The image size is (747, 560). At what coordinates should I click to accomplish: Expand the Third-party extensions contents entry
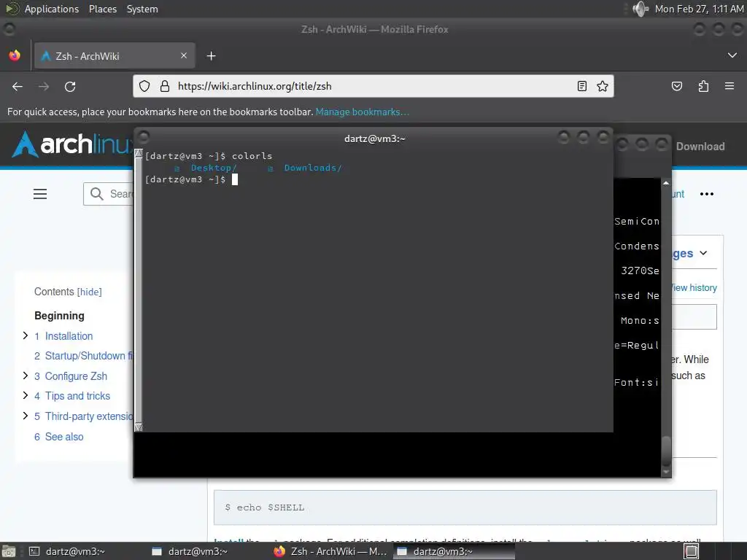click(26, 416)
